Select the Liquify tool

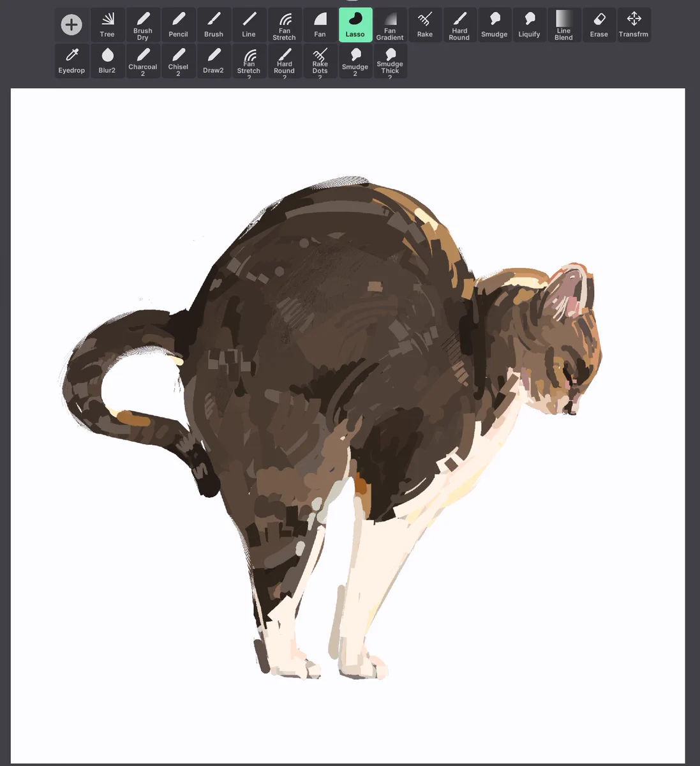pos(529,25)
